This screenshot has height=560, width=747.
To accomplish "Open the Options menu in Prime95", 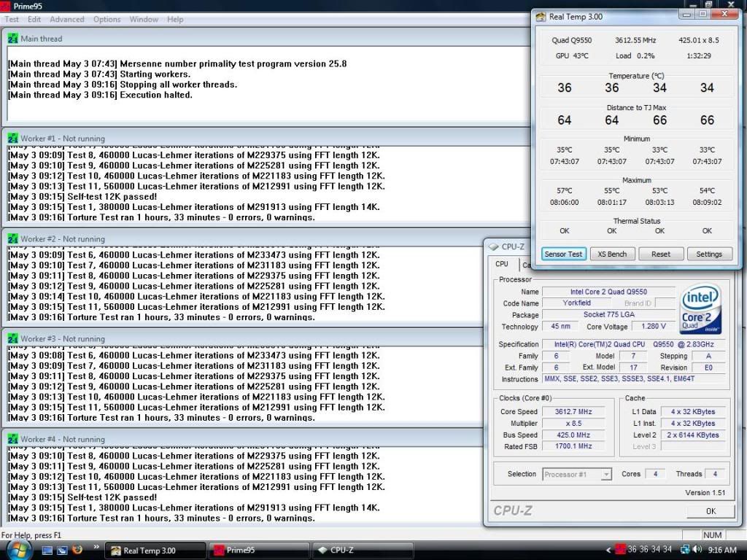I will (107, 20).
